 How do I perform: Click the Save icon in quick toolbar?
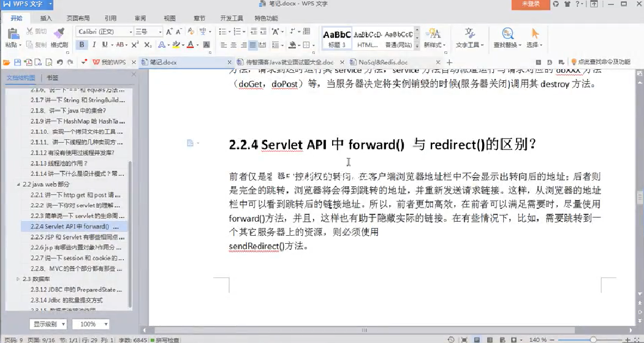click(x=17, y=62)
